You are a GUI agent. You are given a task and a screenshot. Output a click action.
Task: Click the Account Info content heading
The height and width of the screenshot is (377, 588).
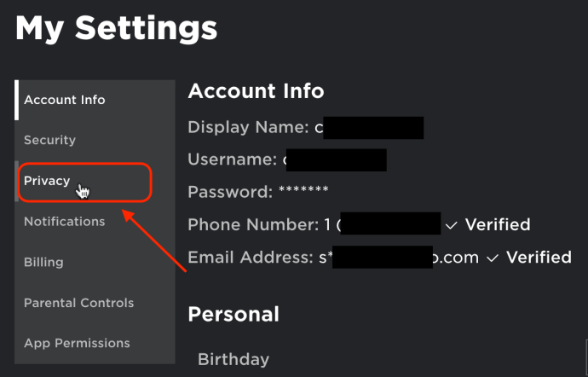pyautogui.click(x=257, y=91)
